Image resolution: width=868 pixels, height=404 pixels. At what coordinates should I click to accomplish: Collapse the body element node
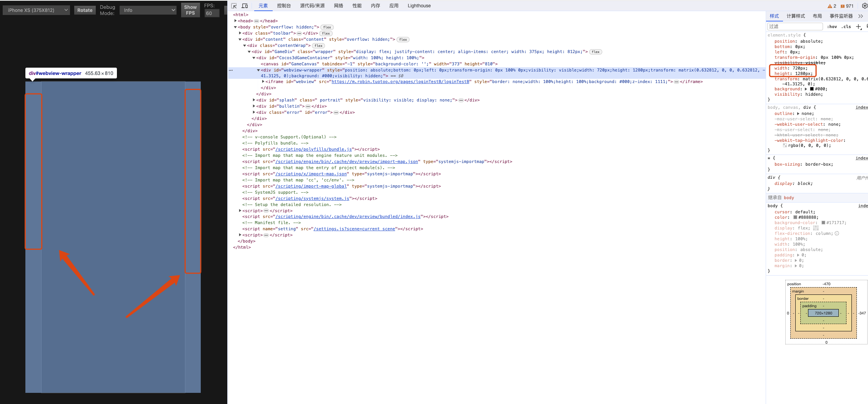[x=235, y=27]
